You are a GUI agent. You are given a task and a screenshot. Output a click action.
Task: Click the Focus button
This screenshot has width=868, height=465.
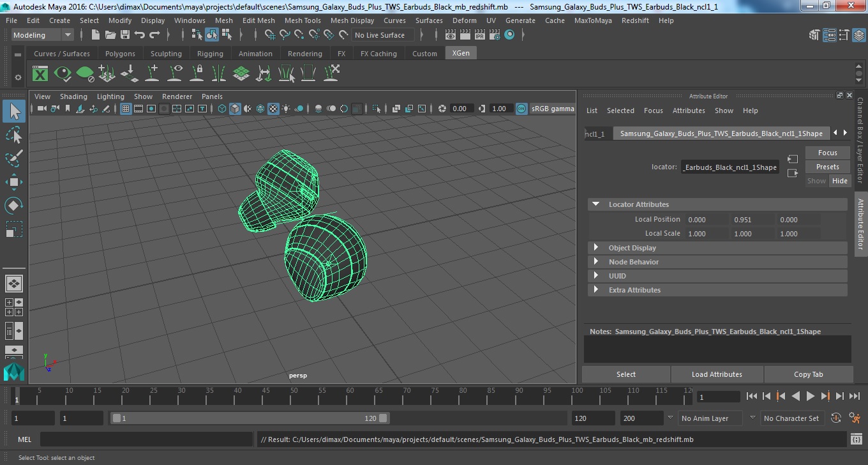coord(827,153)
